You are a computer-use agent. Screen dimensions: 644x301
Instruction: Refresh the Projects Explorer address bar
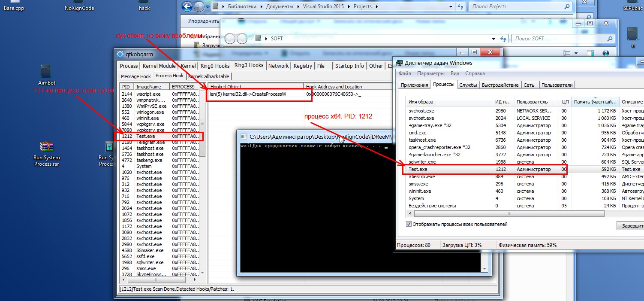(461, 6)
